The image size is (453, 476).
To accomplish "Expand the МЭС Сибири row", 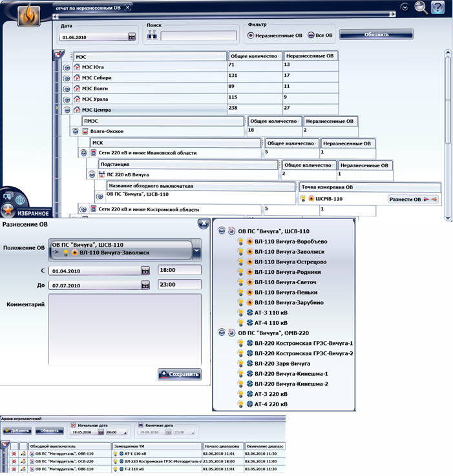I will 67,78.
